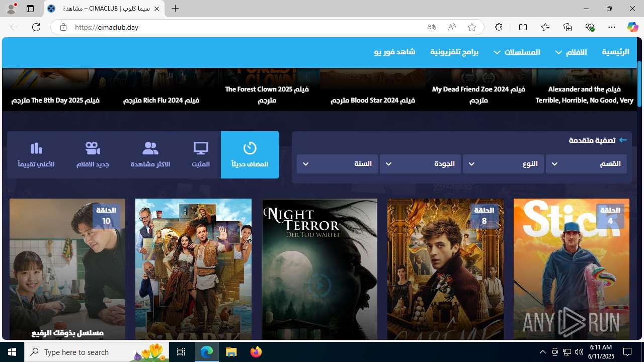This screenshot has height=362, width=644.
Task: Select the المضاف حديثاً tab
Action: click(250, 155)
